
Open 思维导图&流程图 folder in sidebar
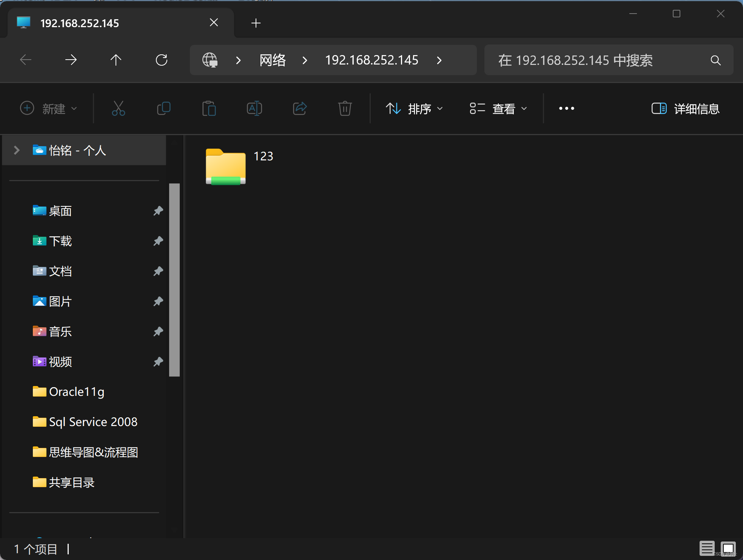click(86, 452)
